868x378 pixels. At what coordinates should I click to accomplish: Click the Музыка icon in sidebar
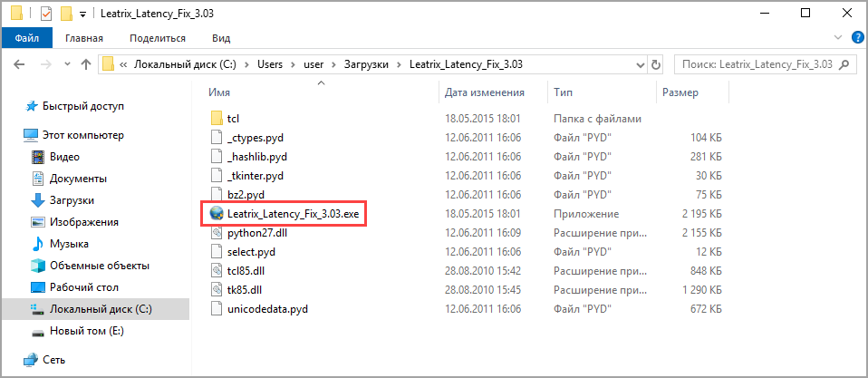click(x=38, y=244)
